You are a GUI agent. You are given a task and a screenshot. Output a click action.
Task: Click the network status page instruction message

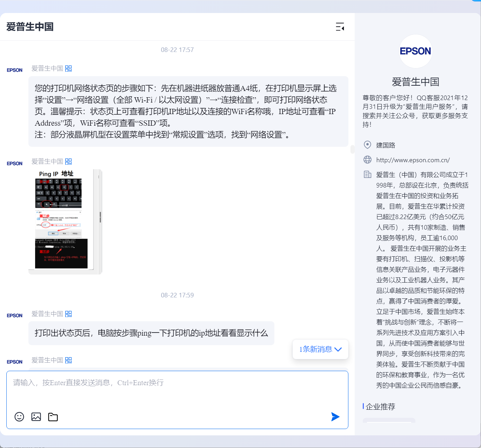pyautogui.click(x=188, y=111)
